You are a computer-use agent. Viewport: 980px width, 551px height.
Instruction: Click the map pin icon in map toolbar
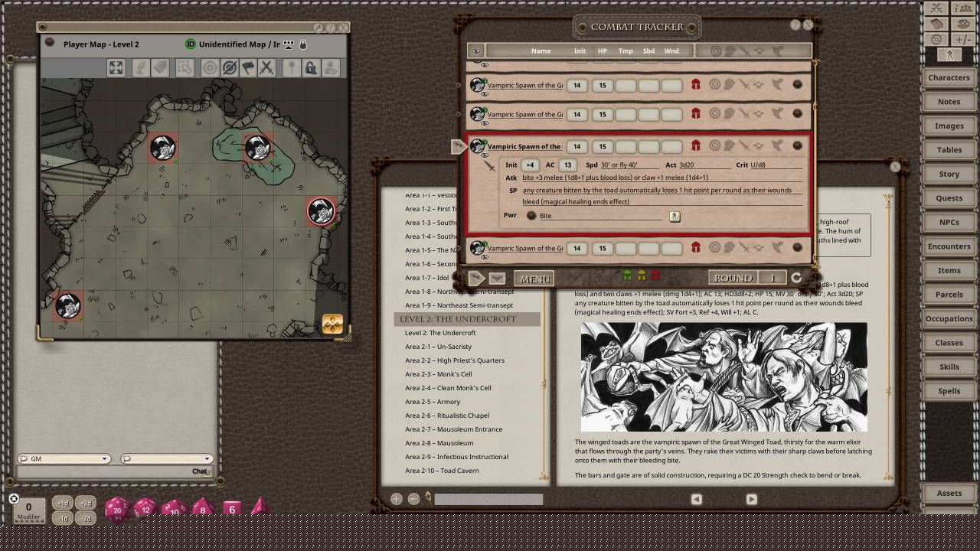pos(292,68)
